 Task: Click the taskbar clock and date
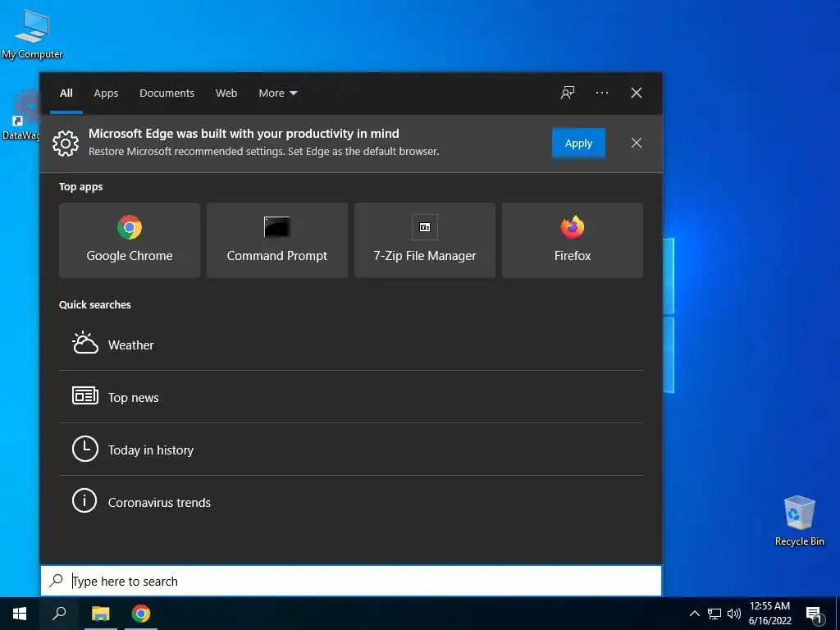769,614
